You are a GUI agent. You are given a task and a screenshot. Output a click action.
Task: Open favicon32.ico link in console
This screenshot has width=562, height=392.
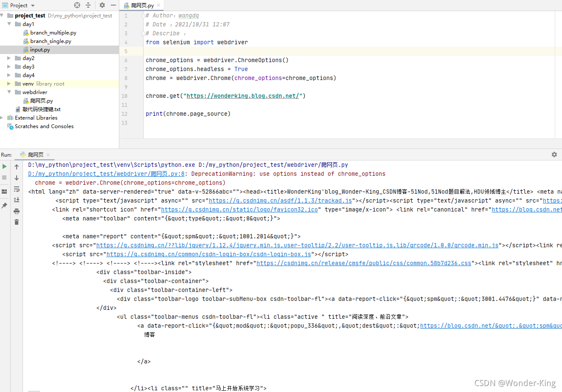coord(239,210)
